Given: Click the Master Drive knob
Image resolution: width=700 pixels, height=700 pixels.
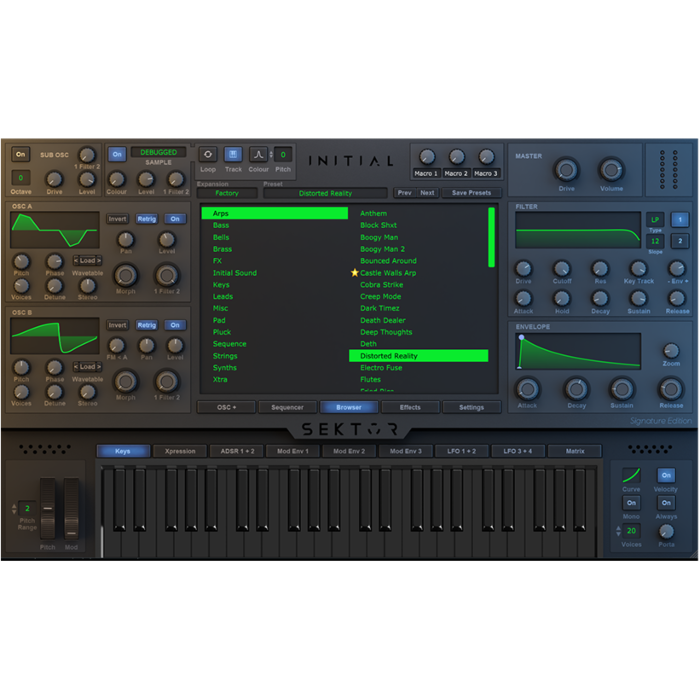Looking at the screenshot, I should tap(566, 170).
